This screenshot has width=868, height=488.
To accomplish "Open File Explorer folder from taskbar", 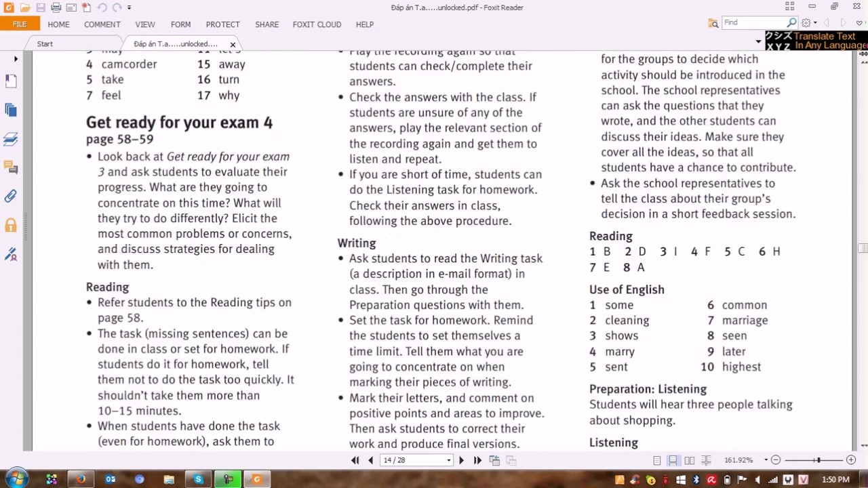I will click(169, 479).
